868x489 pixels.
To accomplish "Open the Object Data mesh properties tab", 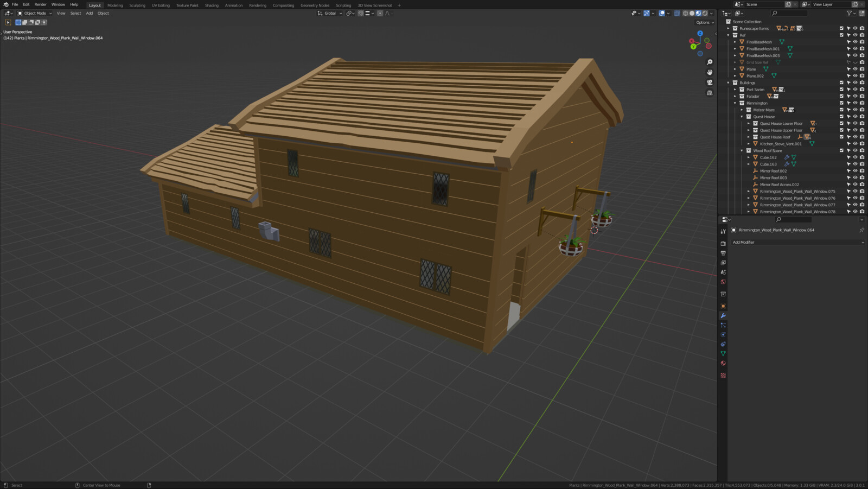I will point(723,354).
